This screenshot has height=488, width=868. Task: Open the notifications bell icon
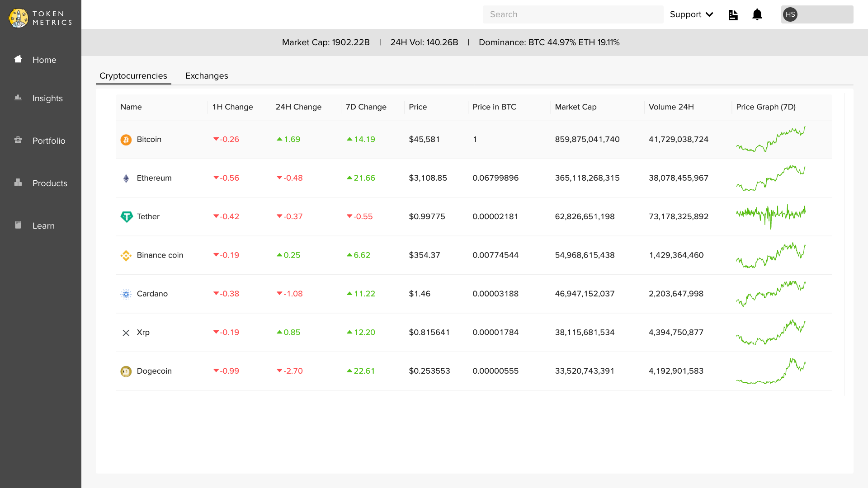point(757,14)
